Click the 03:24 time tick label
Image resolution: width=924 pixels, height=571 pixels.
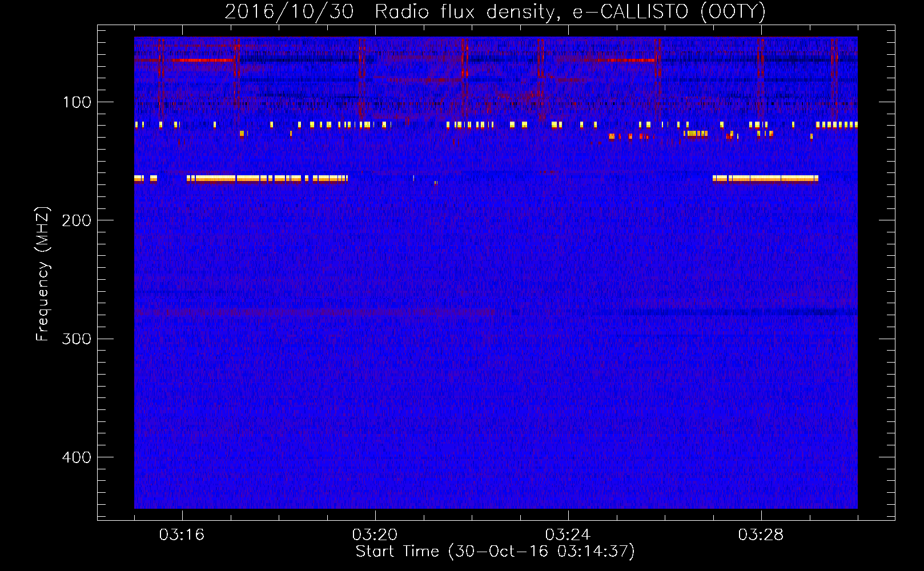click(x=568, y=535)
